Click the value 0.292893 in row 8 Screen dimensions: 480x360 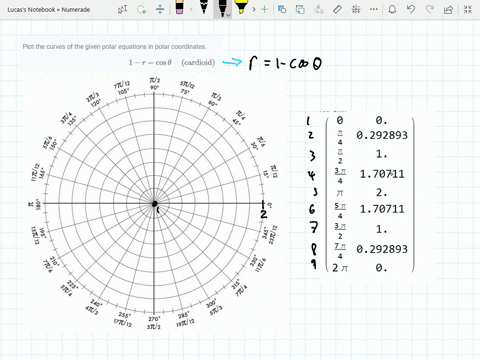pyautogui.click(x=382, y=249)
